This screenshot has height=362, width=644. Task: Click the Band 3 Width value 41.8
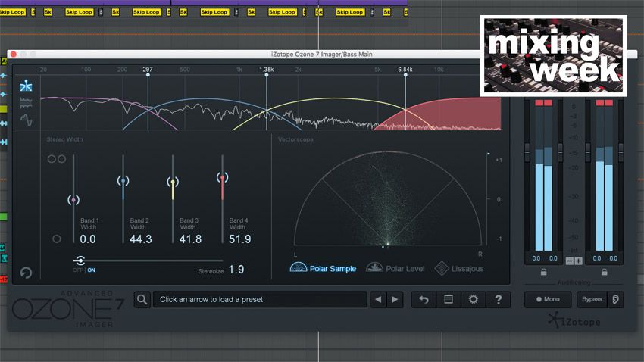191,239
